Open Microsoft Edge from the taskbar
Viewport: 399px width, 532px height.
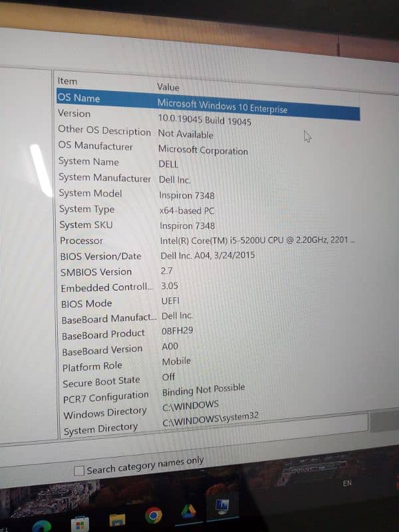(x=42, y=526)
